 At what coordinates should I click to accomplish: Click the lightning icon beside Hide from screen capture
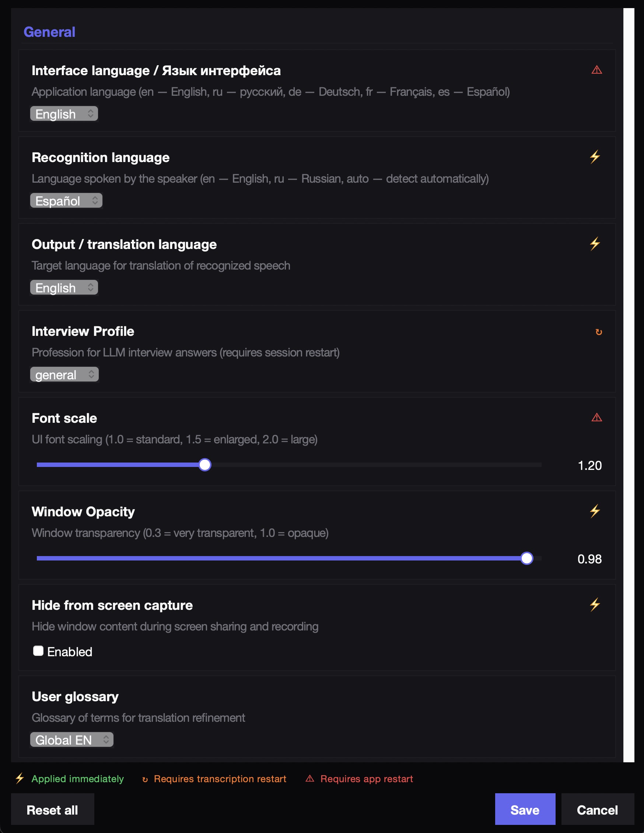point(595,604)
